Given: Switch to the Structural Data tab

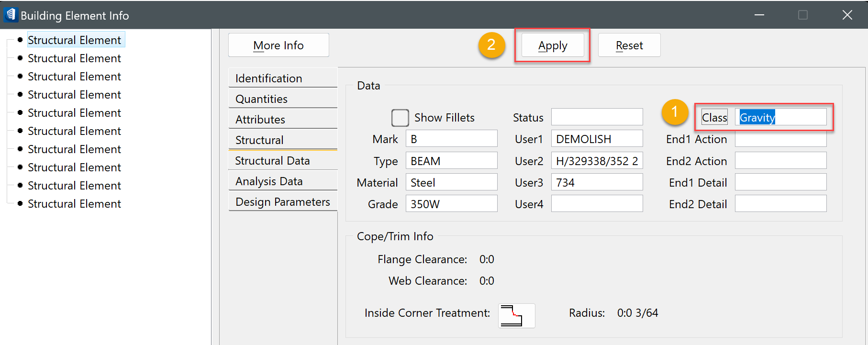Looking at the screenshot, I should coord(283,160).
